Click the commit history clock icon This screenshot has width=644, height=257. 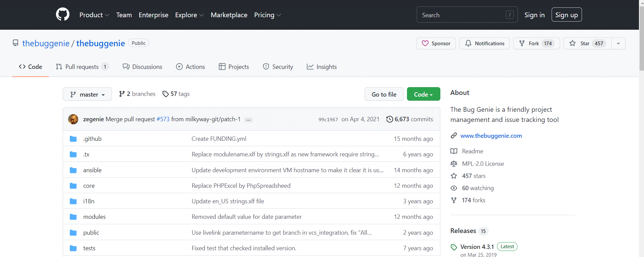tap(389, 119)
